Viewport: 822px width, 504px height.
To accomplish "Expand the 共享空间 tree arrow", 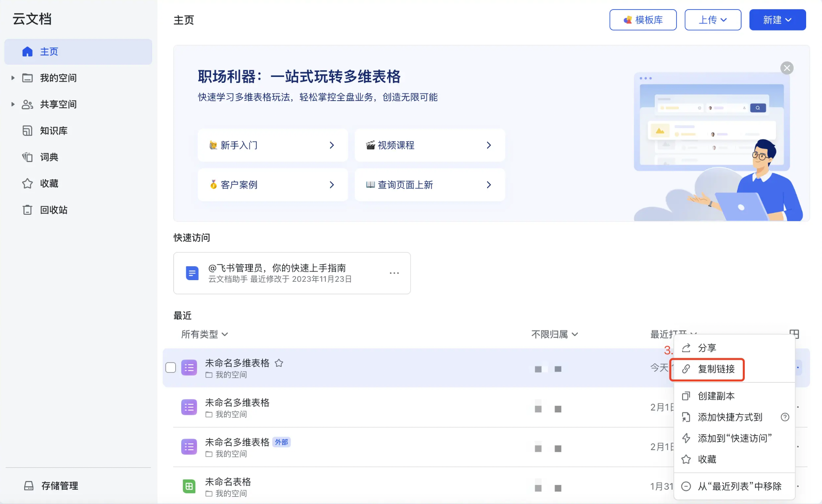I will [13, 104].
